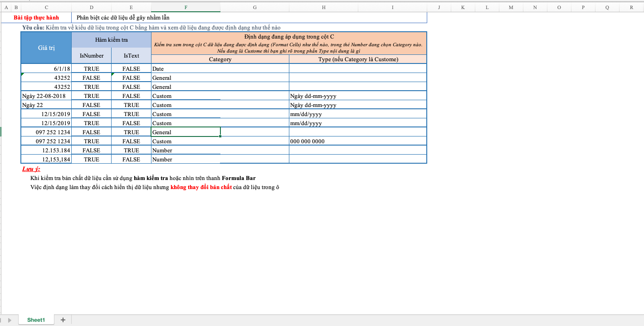
Task: Select the cell with value 12,153,184
Action: pyautogui.click(x=46, y=159)
